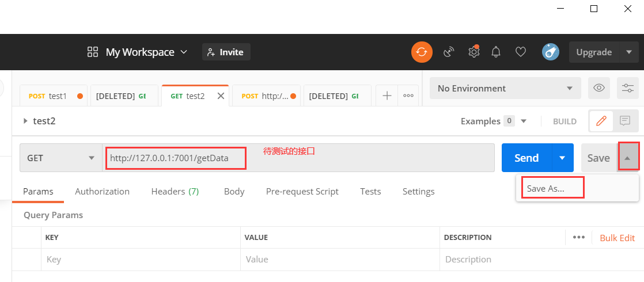Select the first [DELETED] GET tab
The width and height of the screenshot is (644, 282).
[x=124, y=96]
